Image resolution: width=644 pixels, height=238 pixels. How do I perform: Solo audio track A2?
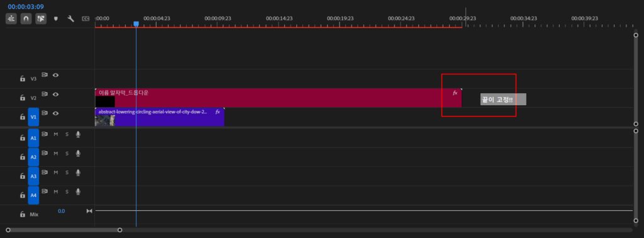(x=67, y=154)
